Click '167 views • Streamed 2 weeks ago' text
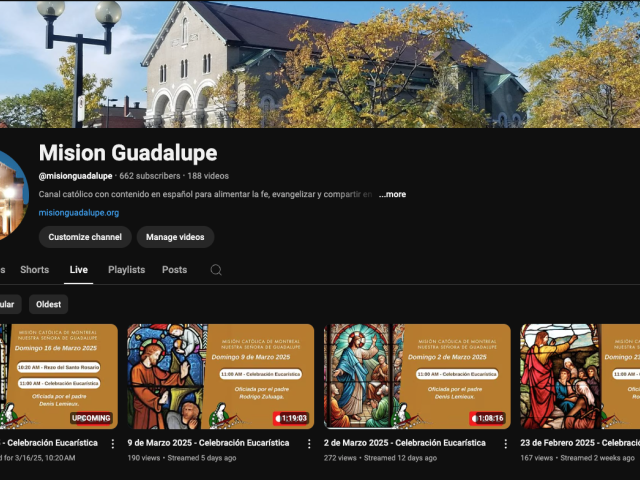The image size is (640, 480). (577, 458)
